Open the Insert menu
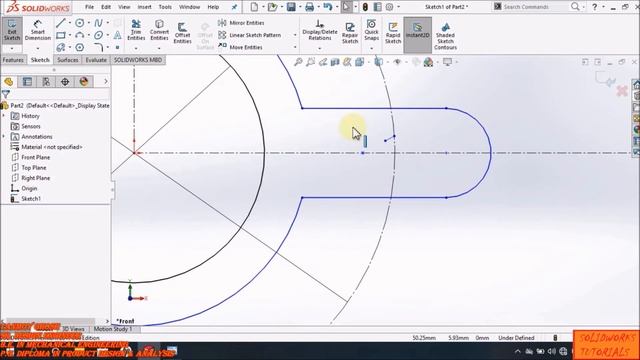 tap(144, 7)
